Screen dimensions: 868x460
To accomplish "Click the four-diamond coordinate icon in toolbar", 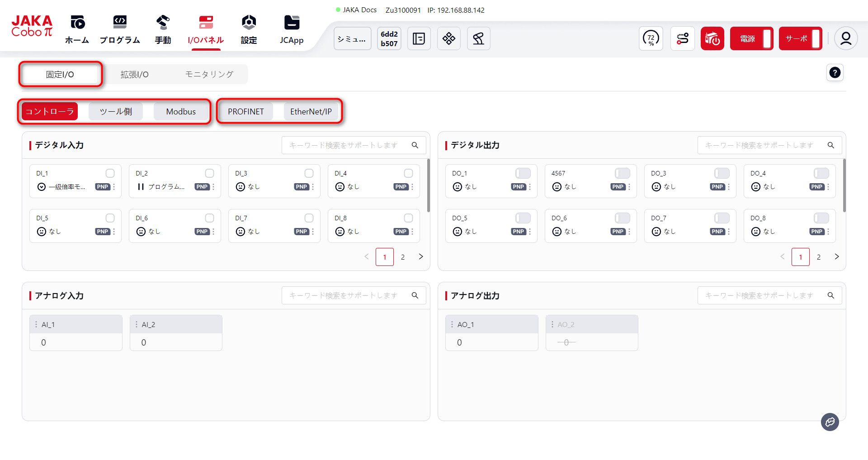I will coord(448,38).
